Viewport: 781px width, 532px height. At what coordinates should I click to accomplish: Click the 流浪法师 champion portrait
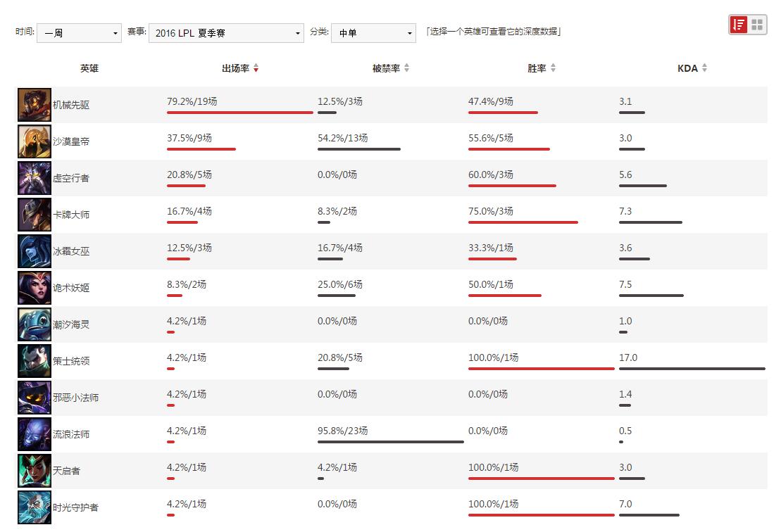(34, 433)
